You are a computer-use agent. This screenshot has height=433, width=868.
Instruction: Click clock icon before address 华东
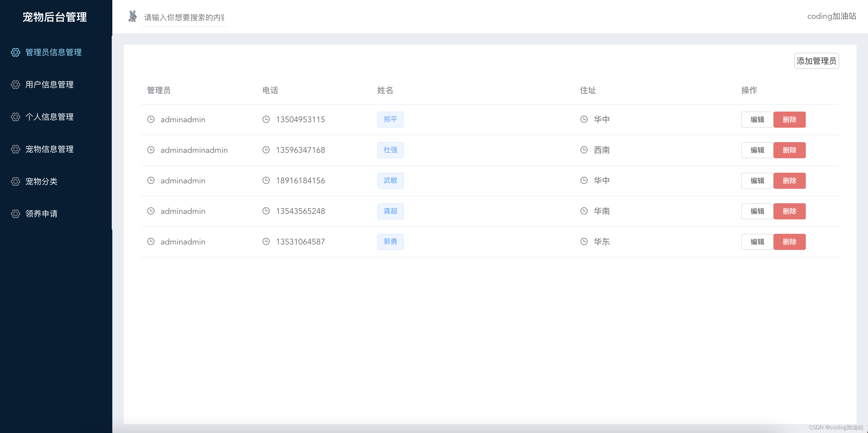pos(584,242)
